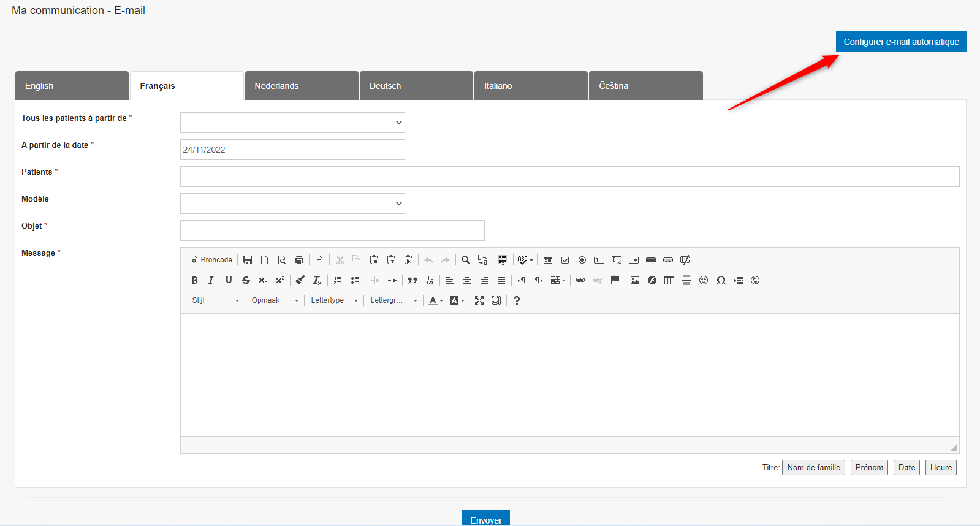
Task: Insert special character Omega icon
Action: 721,280
